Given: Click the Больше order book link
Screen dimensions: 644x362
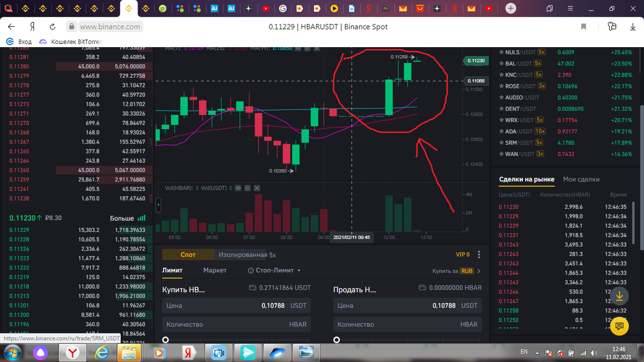Looking at the screenshot, I should coord(128,218).
